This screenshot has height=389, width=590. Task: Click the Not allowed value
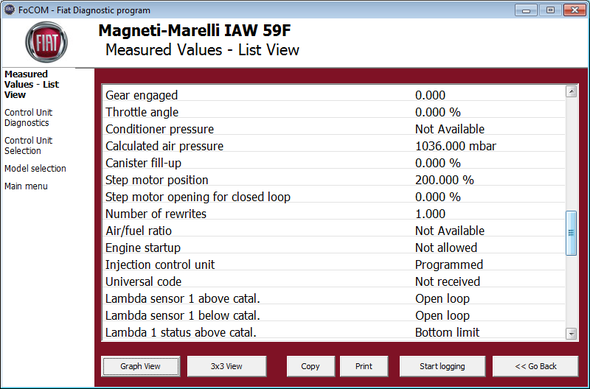pos(446,248)
